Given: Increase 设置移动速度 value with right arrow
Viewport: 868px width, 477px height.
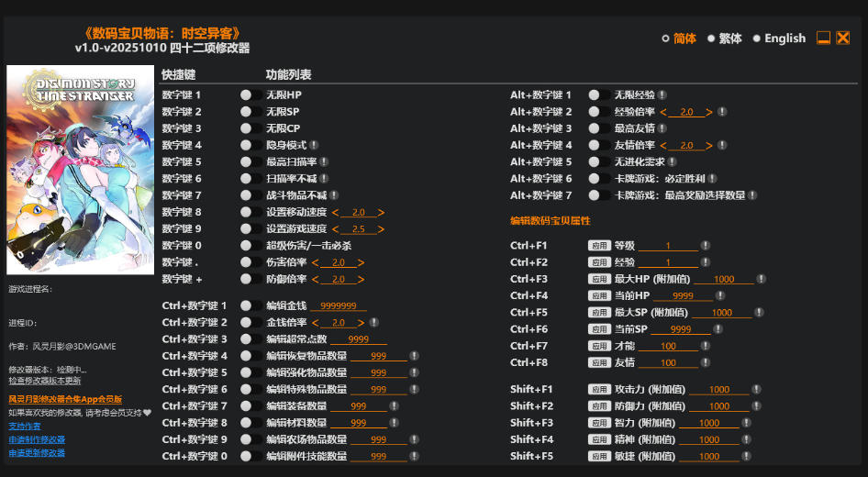Looking at the screenshot, I should 381,212.
